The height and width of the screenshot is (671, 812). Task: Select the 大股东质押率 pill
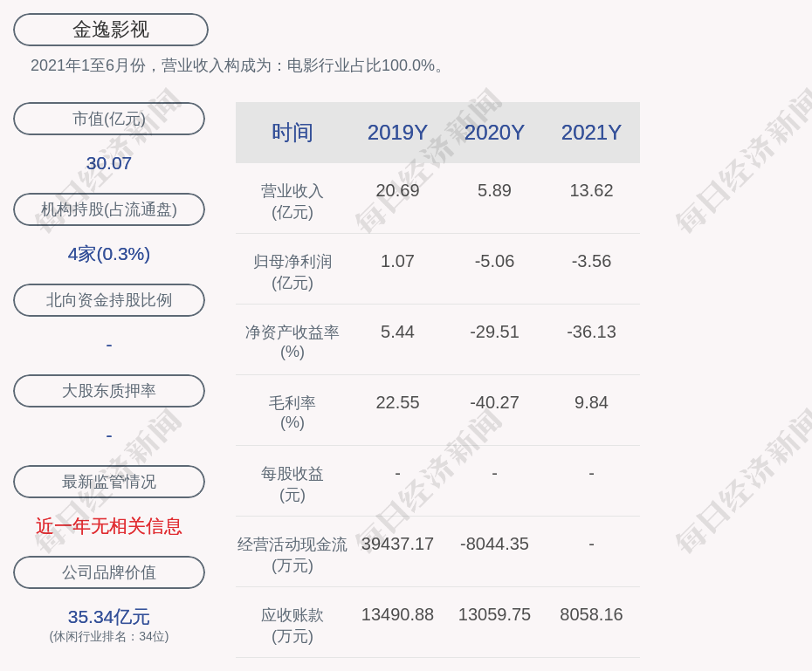point(109,391)
